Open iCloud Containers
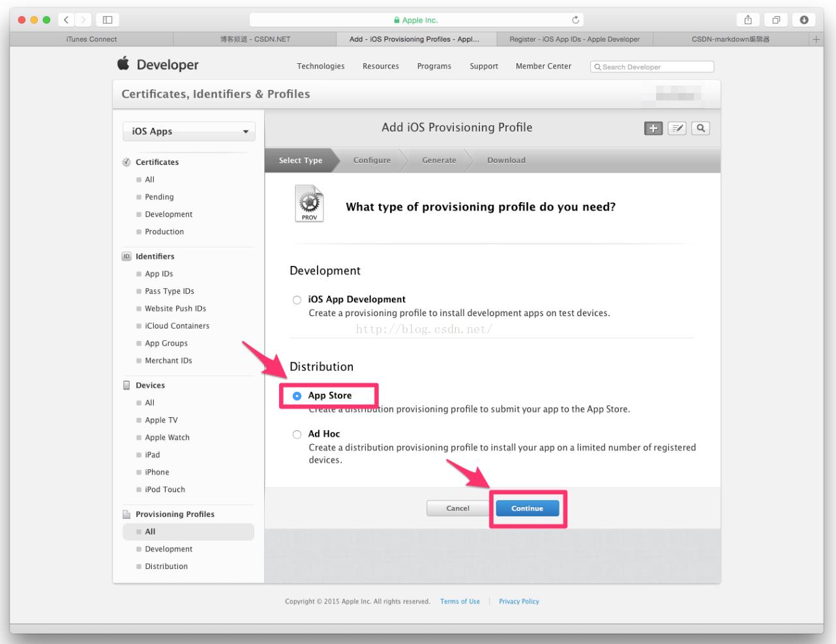 [x=177, y=326]
